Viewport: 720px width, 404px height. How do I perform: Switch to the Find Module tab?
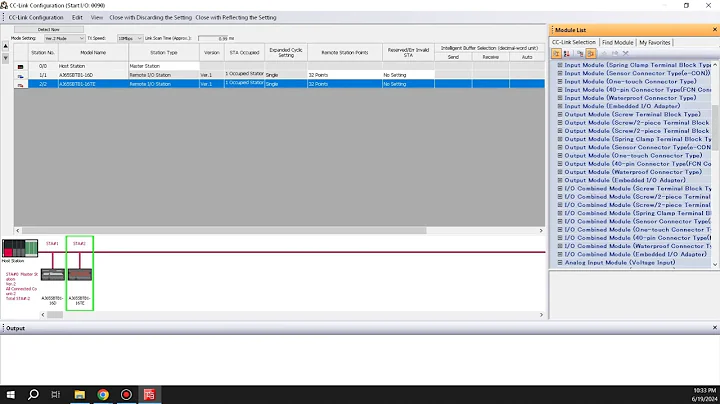(618, 42)
